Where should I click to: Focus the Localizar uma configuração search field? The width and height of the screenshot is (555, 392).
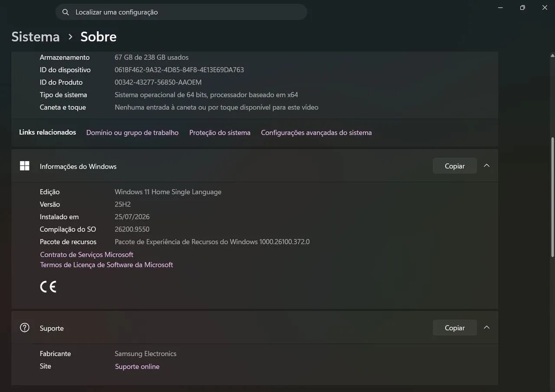[x=181, y=12]
